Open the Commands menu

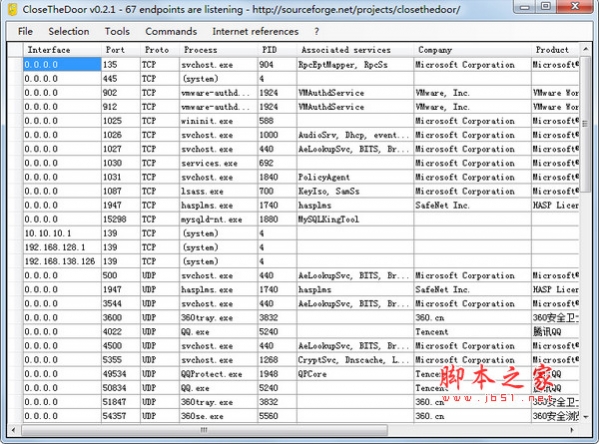coord(171,31)
